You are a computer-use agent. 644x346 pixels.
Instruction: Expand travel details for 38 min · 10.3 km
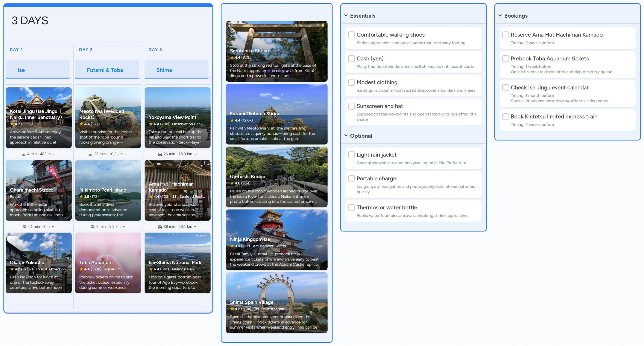coord(126,154)
